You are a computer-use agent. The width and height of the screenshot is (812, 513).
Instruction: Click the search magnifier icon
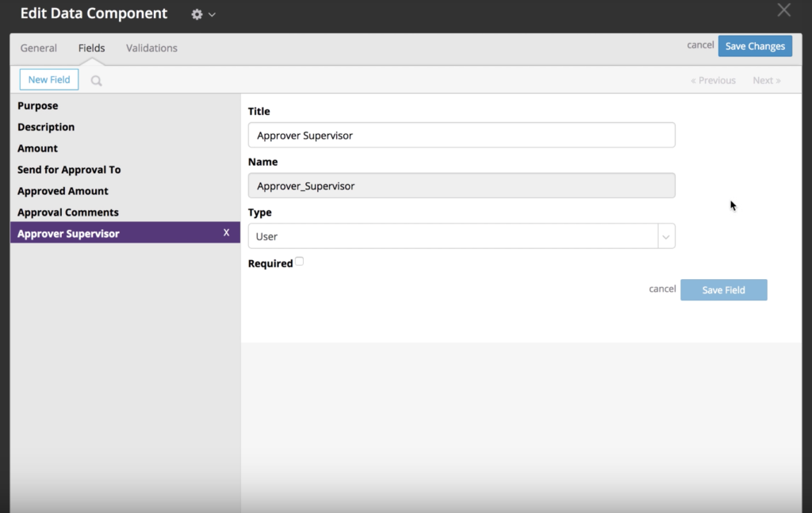click(x=95, y=79)
